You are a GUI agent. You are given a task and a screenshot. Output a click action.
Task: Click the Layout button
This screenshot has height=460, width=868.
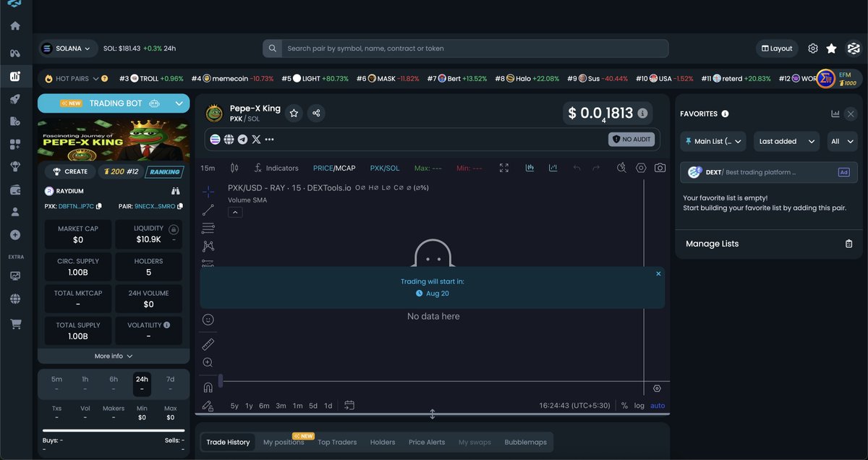tap(776, 48)
